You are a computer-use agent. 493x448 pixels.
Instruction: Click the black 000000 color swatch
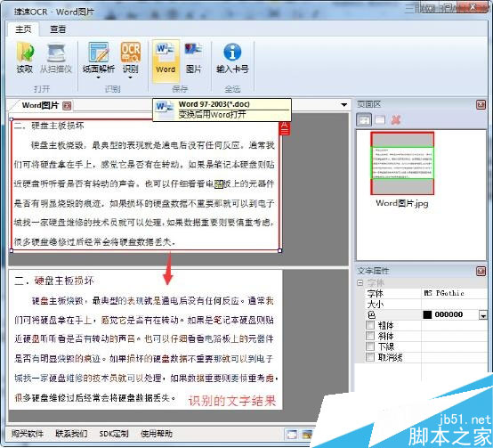(x=428, y=314)
